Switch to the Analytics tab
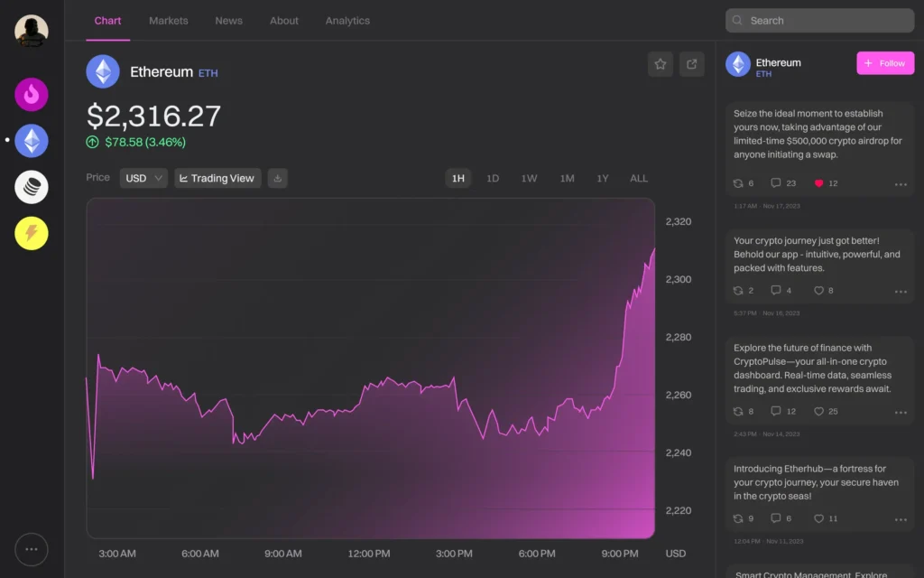Screen dimensions: 924x578 pyautogui.click(x=347, y=21)
